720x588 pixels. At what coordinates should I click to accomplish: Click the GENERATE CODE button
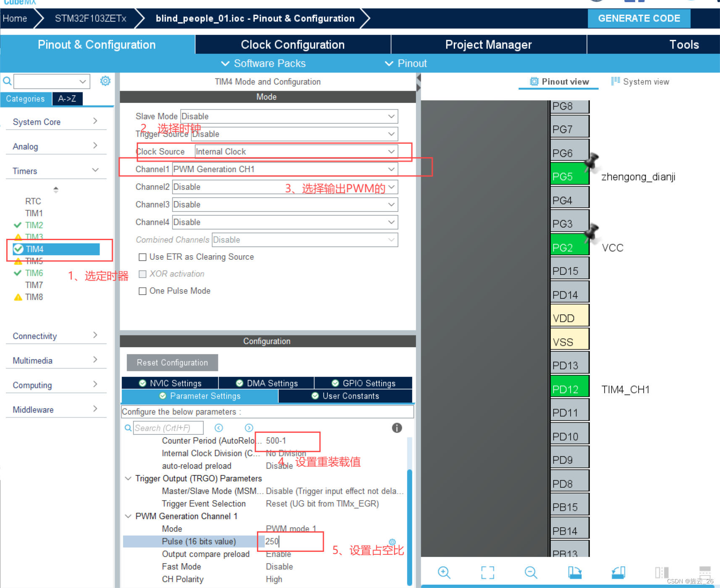point(639,18)
